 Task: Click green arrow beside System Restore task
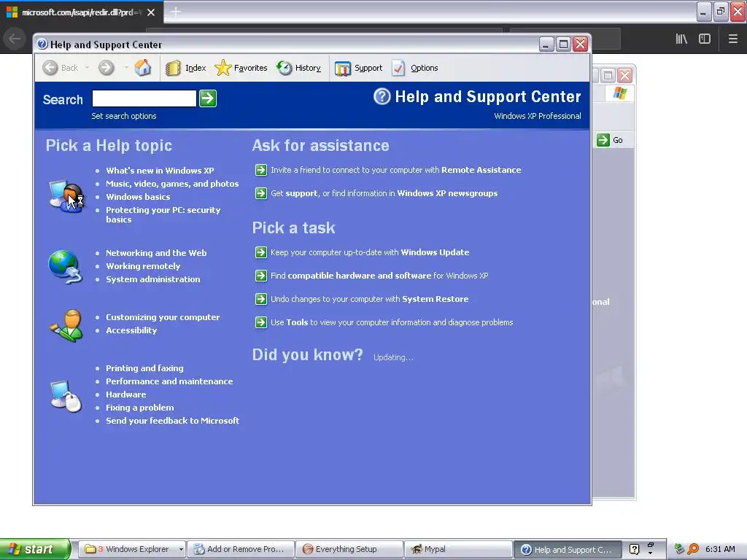(x=261, y=299)
